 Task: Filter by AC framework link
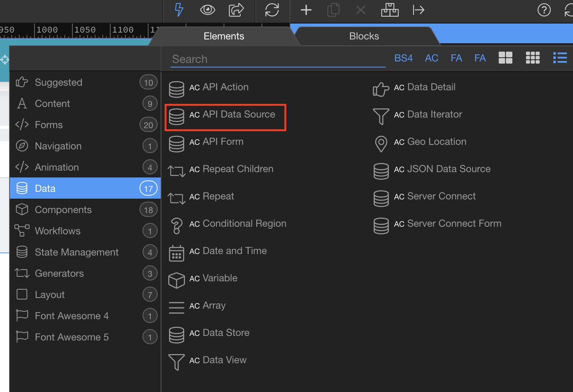tap(432, 58)
